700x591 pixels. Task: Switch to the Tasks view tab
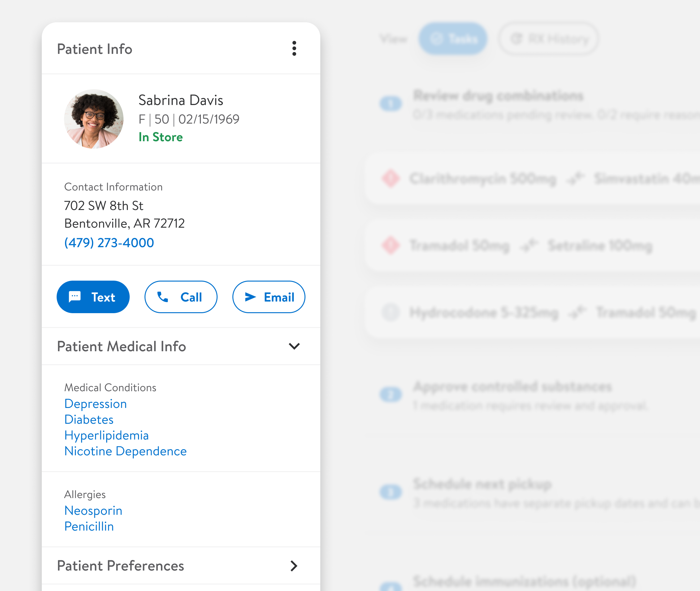[x=453, y=39]
